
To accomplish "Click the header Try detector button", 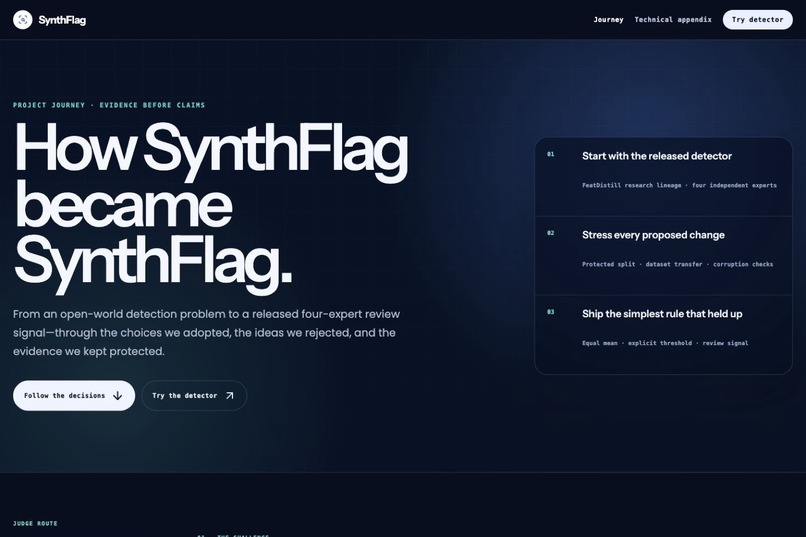I will click(x=757, y=20).
